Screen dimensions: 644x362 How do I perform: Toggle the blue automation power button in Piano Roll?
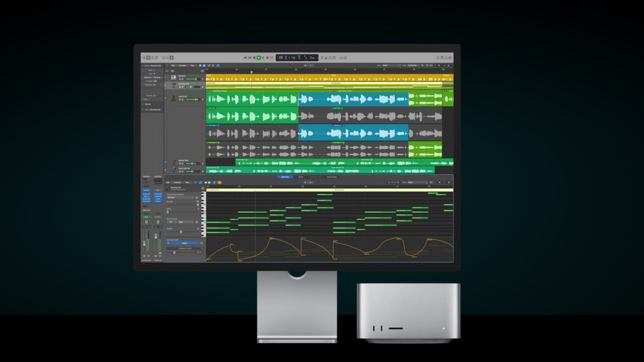click(x=168, y=243)
